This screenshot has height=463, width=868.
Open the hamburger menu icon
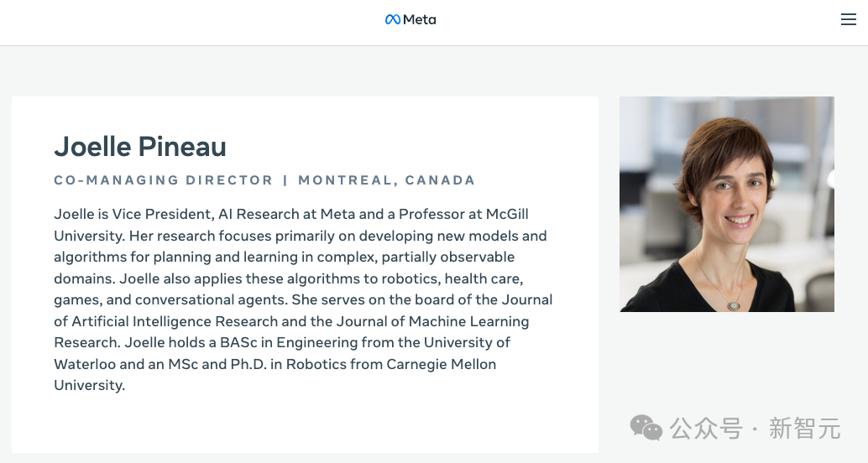point(848,19)
